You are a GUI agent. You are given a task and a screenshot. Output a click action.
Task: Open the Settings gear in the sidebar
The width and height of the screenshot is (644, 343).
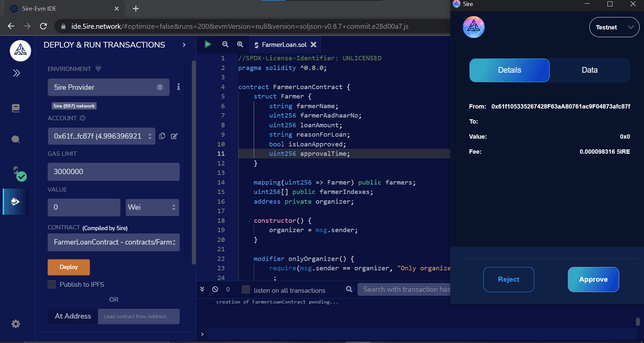point(16,324)
